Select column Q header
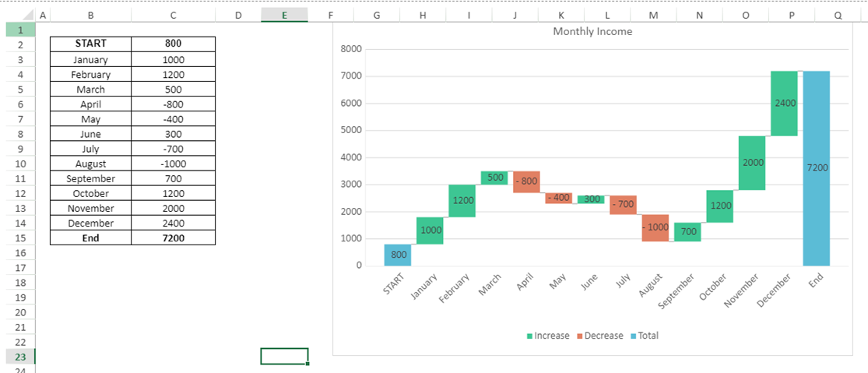 coord(838,16)
